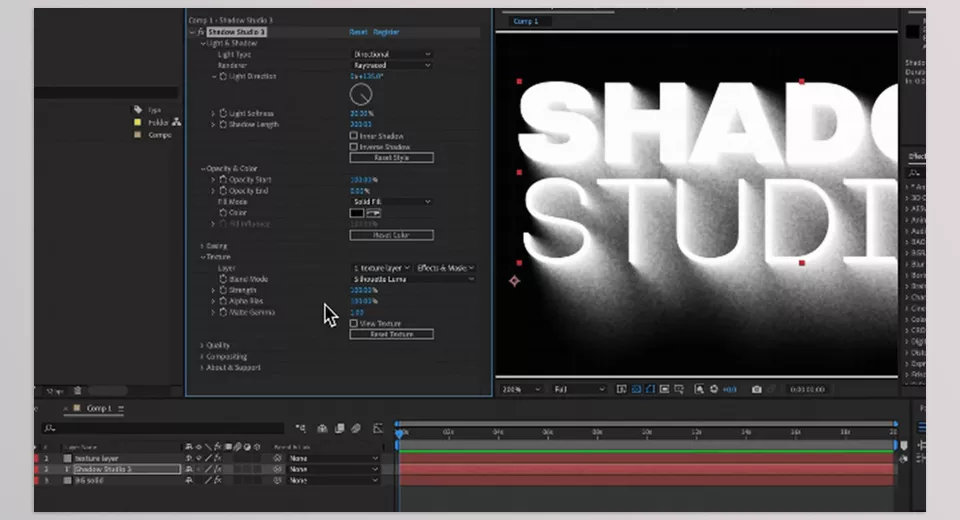This screenshot has width=960, height=520.
Task: Click the Light Direction angle dial
Action: point(361,94)
